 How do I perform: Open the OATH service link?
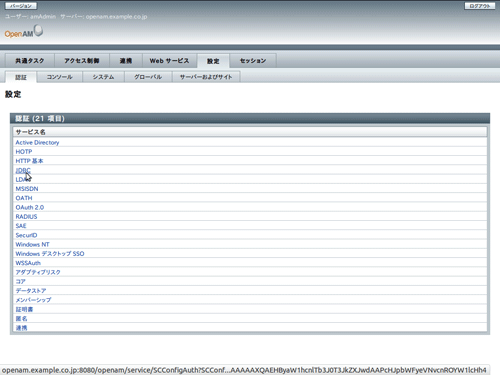tap(24, 198)
